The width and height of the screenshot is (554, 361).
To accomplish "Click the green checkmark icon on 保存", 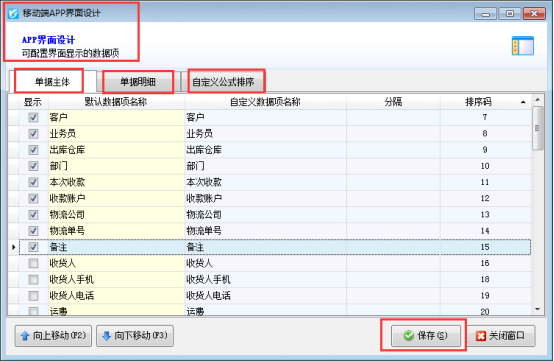I will click(409, 336).
